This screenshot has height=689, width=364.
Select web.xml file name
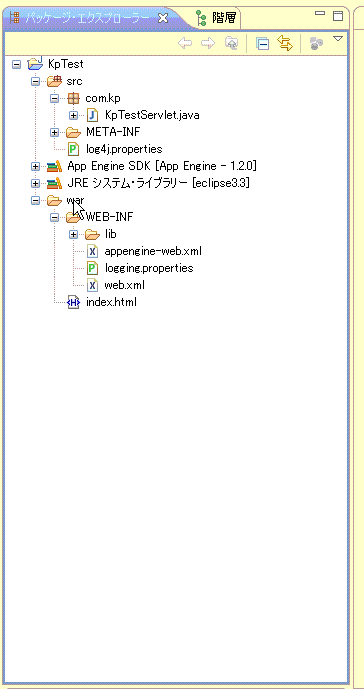[x=124, y=285]
